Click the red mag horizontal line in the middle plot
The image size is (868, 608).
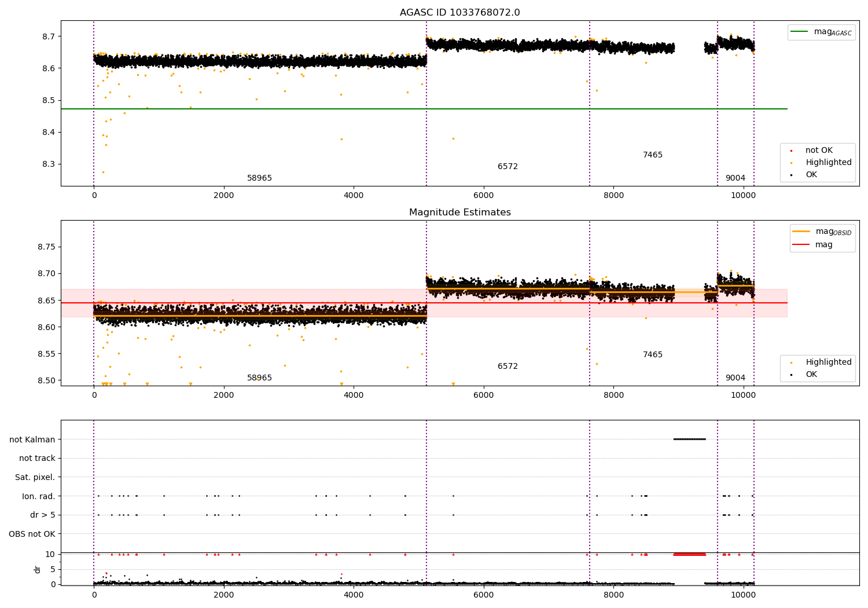coord(424,303)
